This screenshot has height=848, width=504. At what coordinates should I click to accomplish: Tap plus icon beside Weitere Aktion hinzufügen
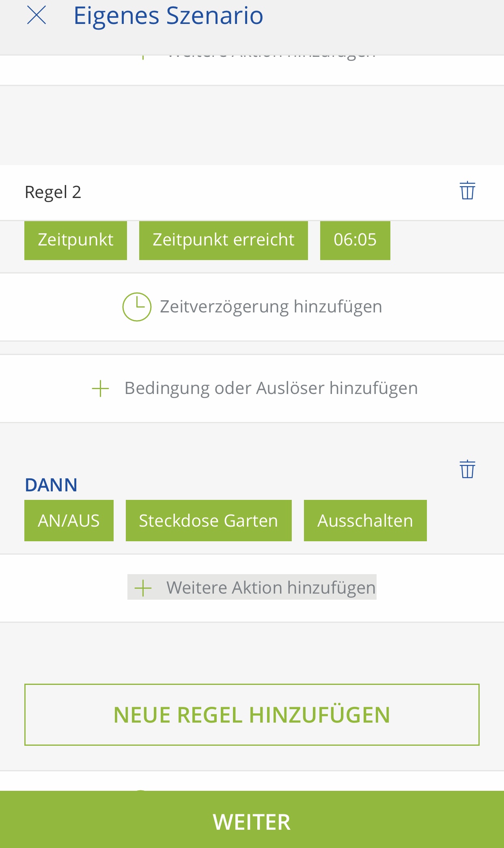click(143, 588)
